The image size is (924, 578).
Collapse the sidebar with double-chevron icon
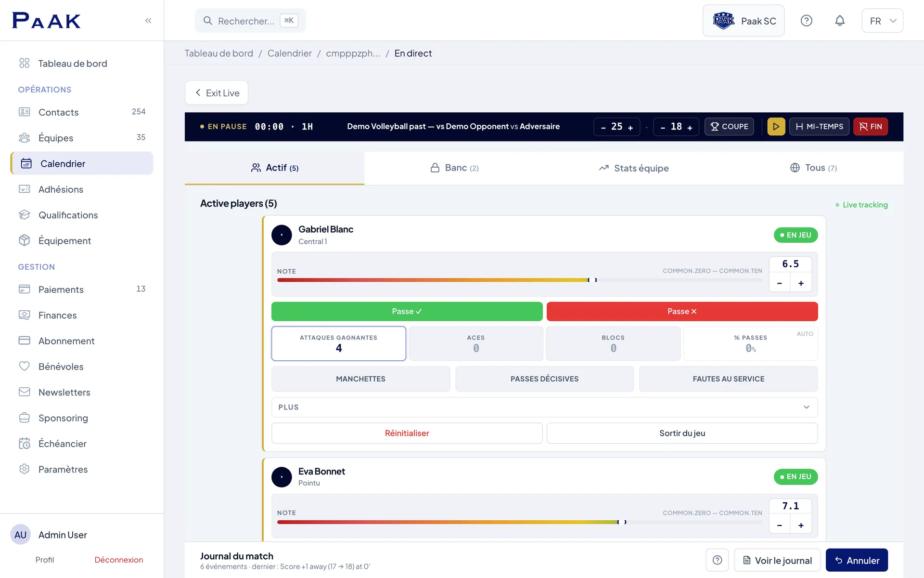click(148, 20)
